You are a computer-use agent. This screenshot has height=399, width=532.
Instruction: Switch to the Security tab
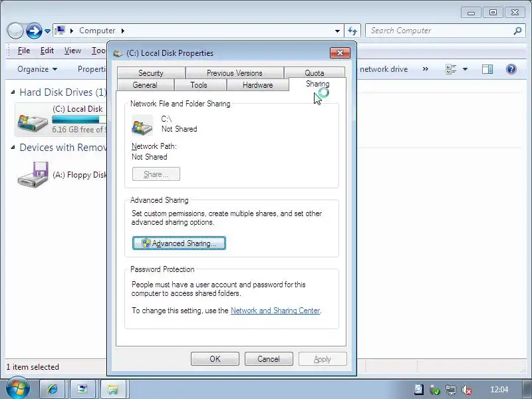tap(151, 73)
